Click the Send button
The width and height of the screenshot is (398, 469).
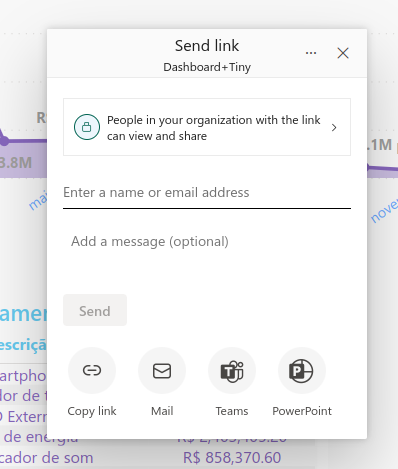[x=95, y=310]
